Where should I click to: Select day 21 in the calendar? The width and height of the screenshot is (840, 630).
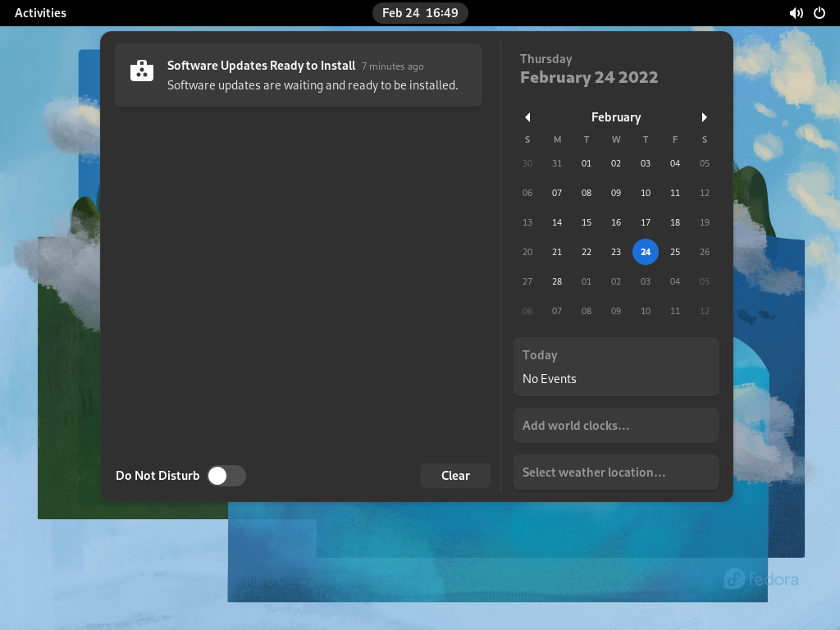coord(557,252)
